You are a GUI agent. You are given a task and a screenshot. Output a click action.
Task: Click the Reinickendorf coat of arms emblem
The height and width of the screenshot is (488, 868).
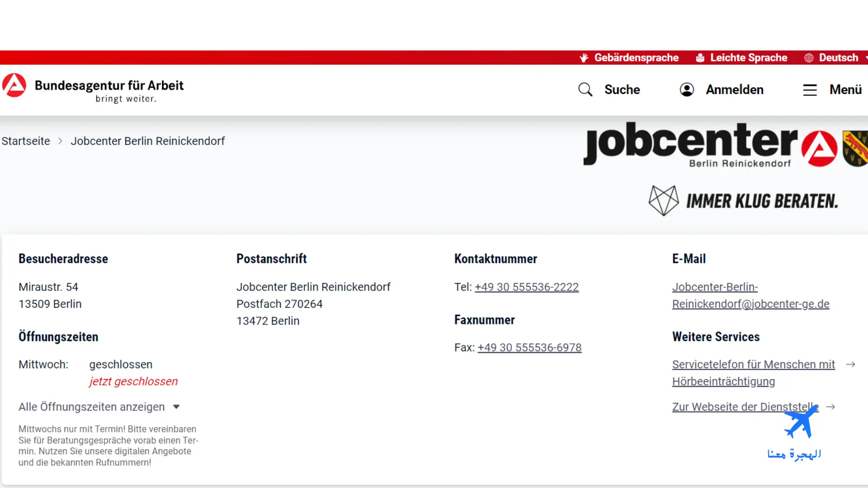(855, 149)
